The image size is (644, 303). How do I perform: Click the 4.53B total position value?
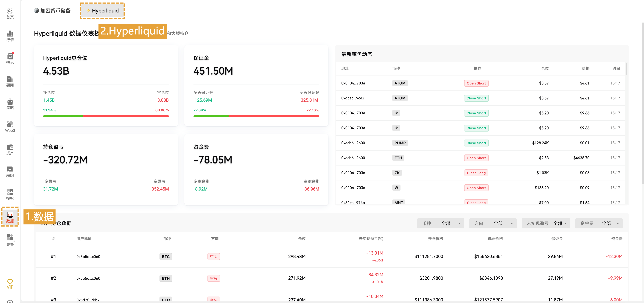(x=56, y=71)
